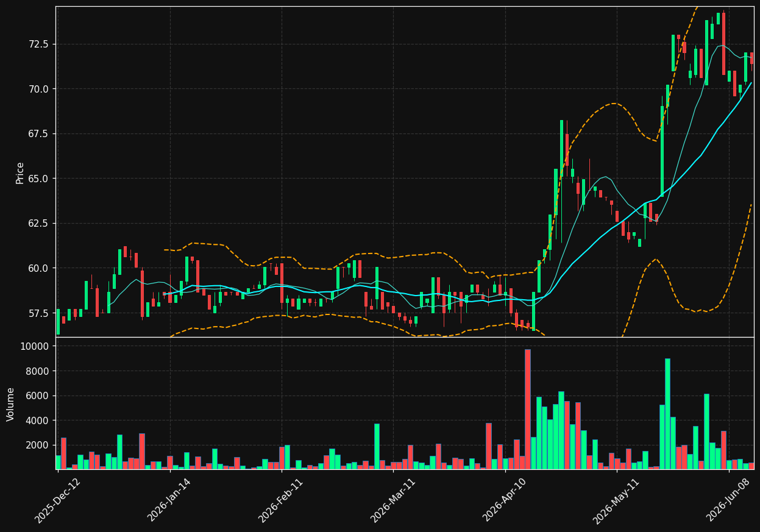Click the tallest red volume bar near 10000

(528, 410)
